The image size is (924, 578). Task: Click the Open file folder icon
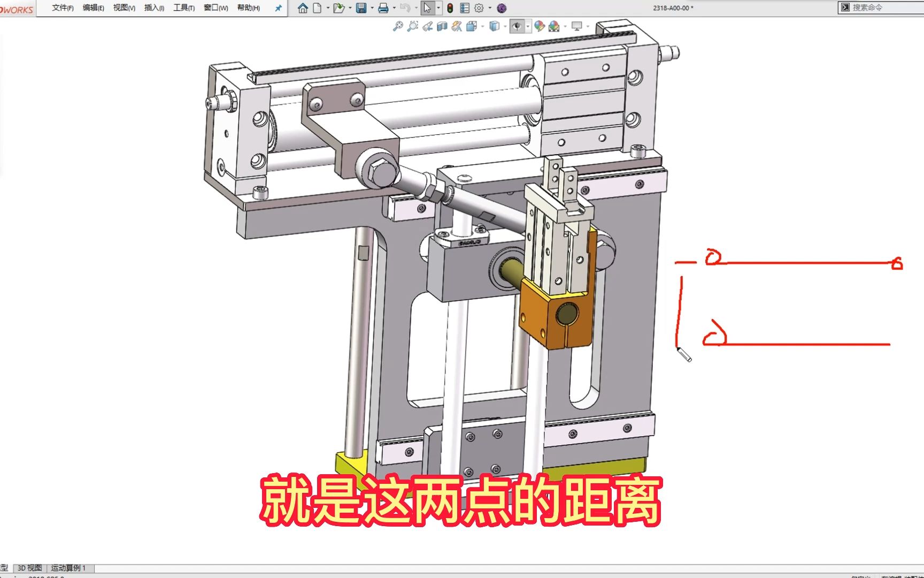tap(338, 8)
